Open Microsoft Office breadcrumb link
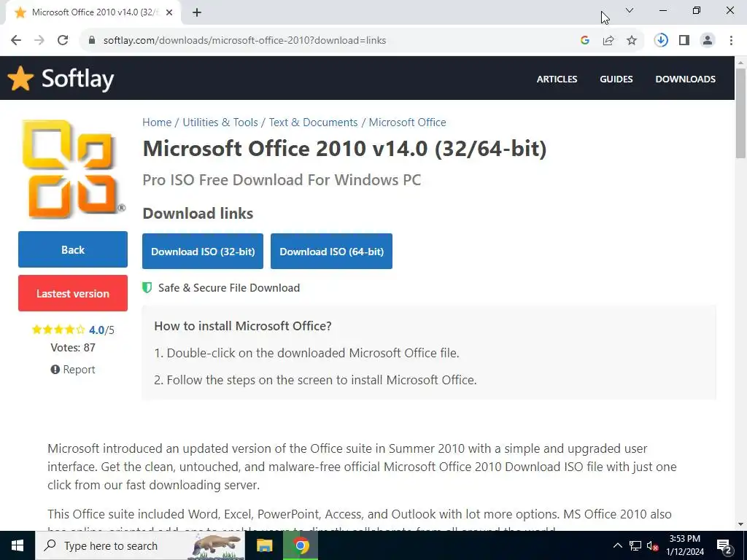This screenshot has width=747, height=560. tap(407, 122)
